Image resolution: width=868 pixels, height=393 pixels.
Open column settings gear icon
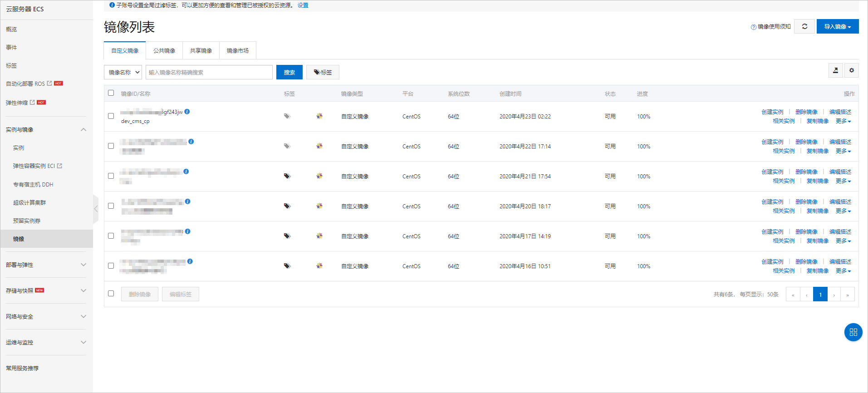tap(851, 70)
